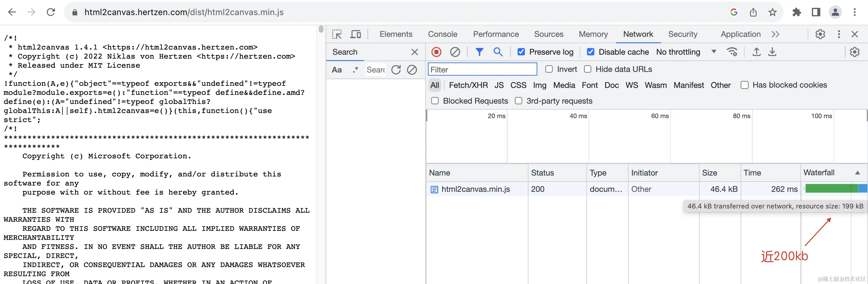Screen dimensions: 868x284
Task: Open the profile avatar menu
Action: 835,12
